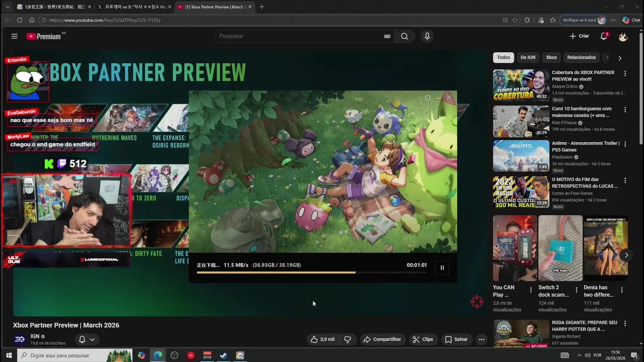644x362 pixels.
Task: Create a Clipe from the stream
Action: [423, 339]
